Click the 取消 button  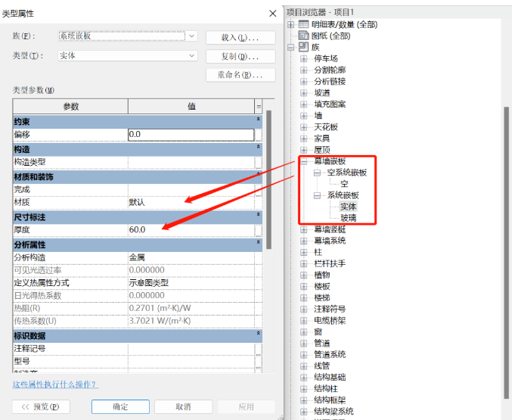183,406
